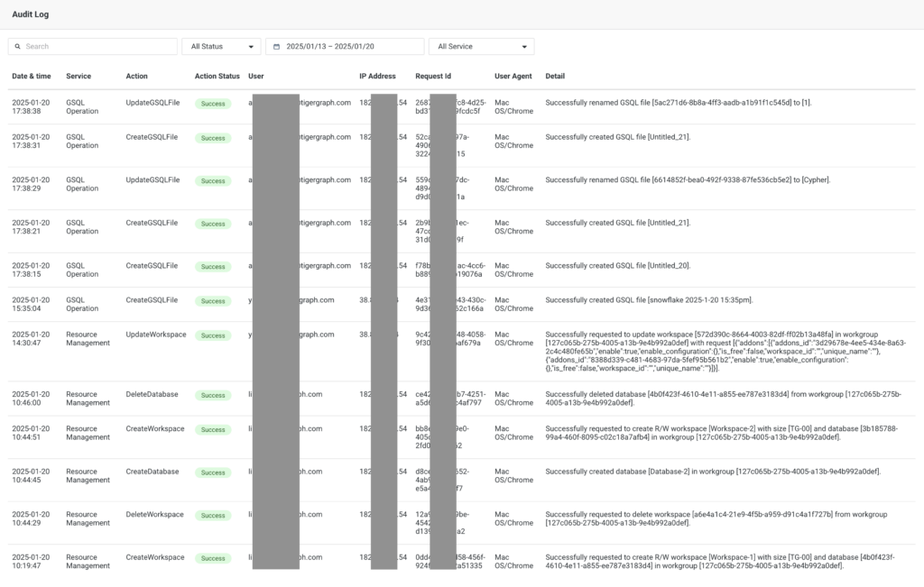Select the 10:46:00 date cell
Image resolution: width=924 pixels, height=587 pixels.
(x=31, y=399)
